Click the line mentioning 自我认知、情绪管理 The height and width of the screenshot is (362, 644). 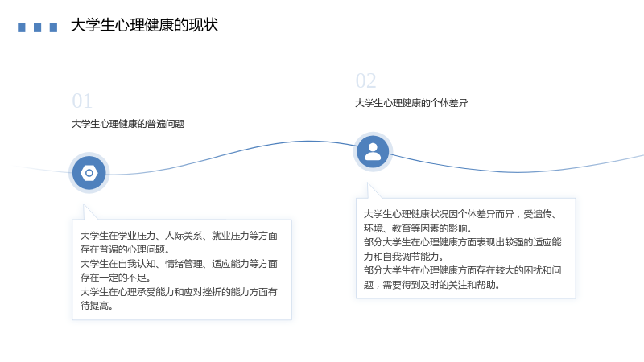179,264
